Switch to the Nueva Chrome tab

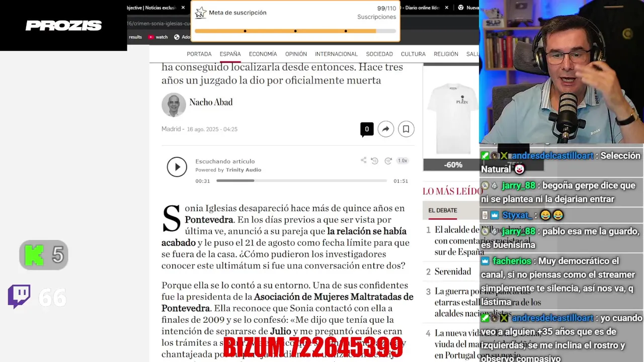tap(468, 8)
